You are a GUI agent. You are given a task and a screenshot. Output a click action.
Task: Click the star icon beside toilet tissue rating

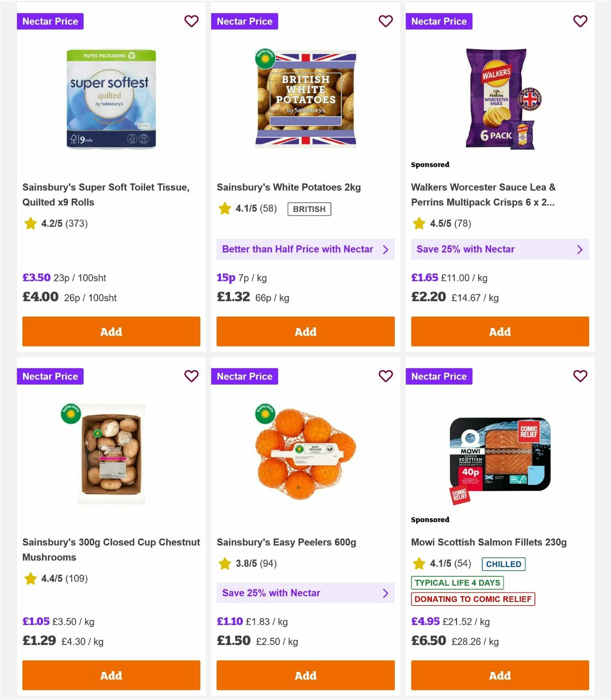coord(30,224)
